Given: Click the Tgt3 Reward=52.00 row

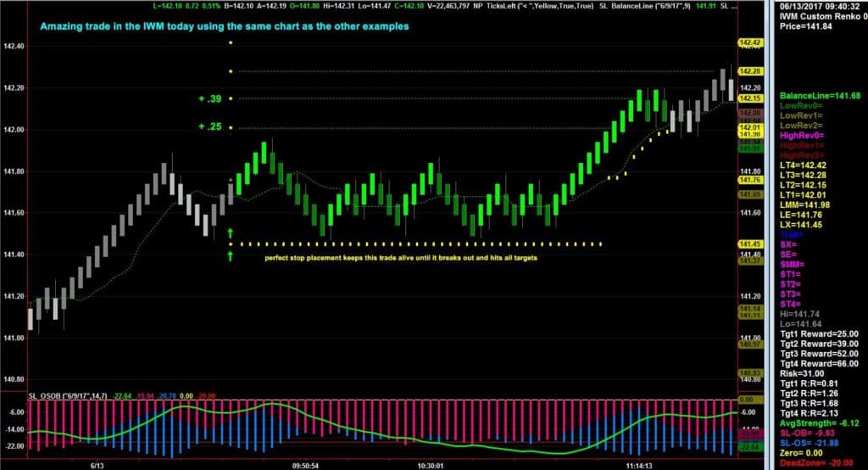Looking at the screenshot, I should coord(819,354).
